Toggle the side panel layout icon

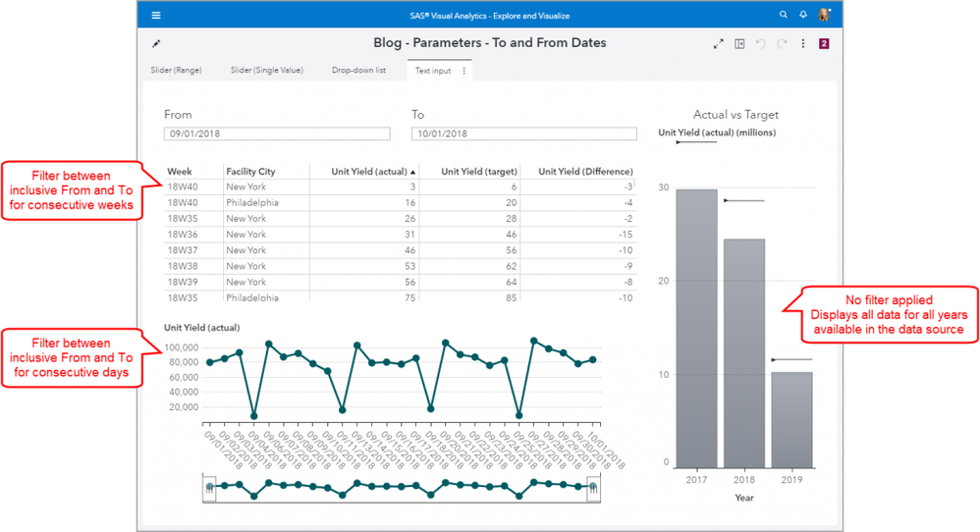coord(739,44)
